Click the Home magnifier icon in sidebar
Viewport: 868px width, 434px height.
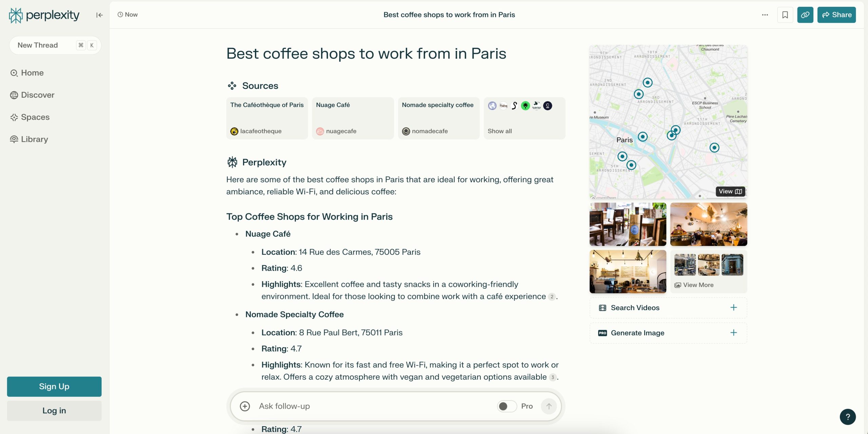click(x=14, y=73)
